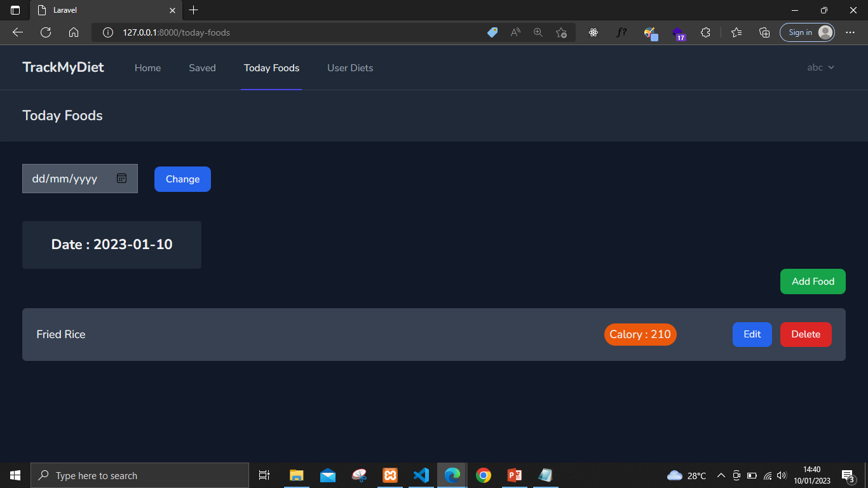Delete the Fried Rice entry
The width and height of the screenshot is (868, 488).
(806, 334)
